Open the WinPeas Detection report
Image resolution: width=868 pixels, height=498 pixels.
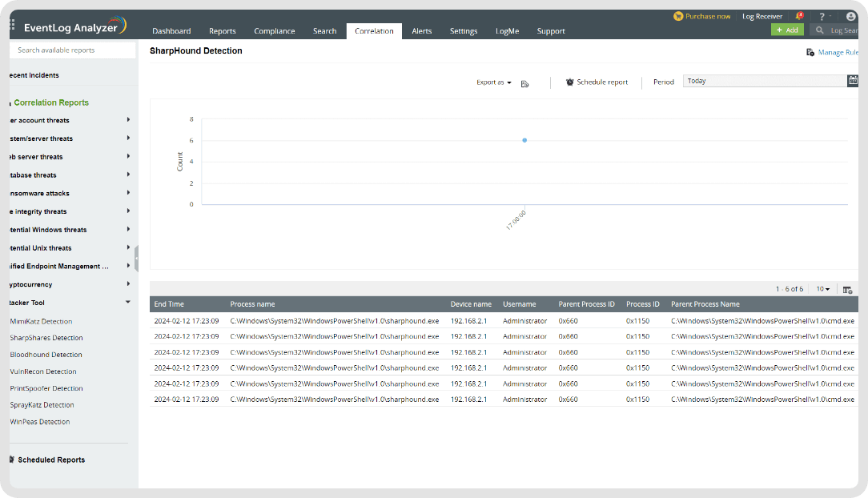[40, 422]
